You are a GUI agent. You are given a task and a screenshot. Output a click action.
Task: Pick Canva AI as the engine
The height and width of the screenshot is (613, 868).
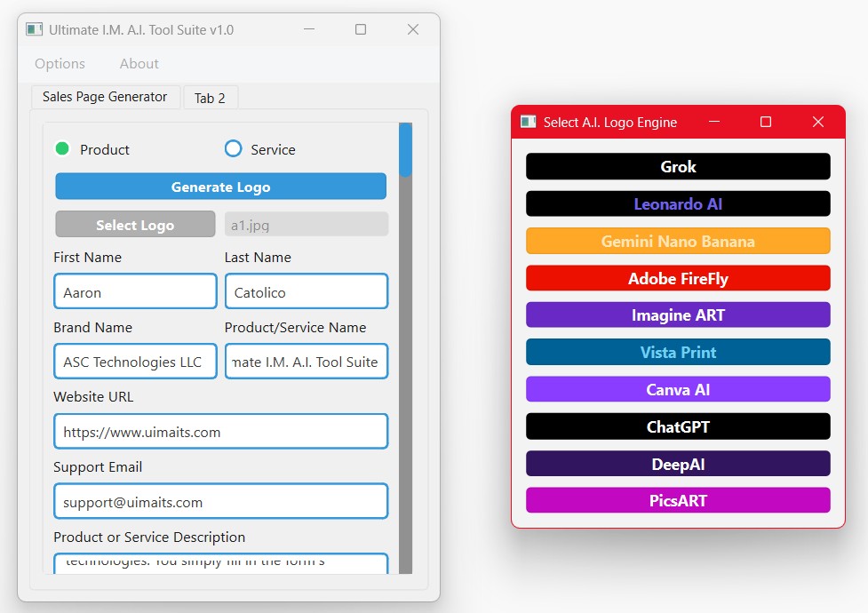[x=677, y=389]
